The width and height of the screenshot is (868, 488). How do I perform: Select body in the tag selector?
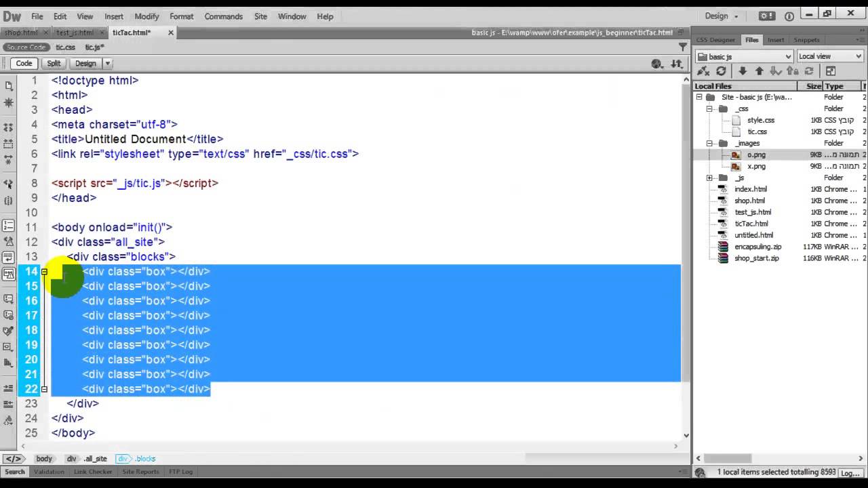pos(44,459)
